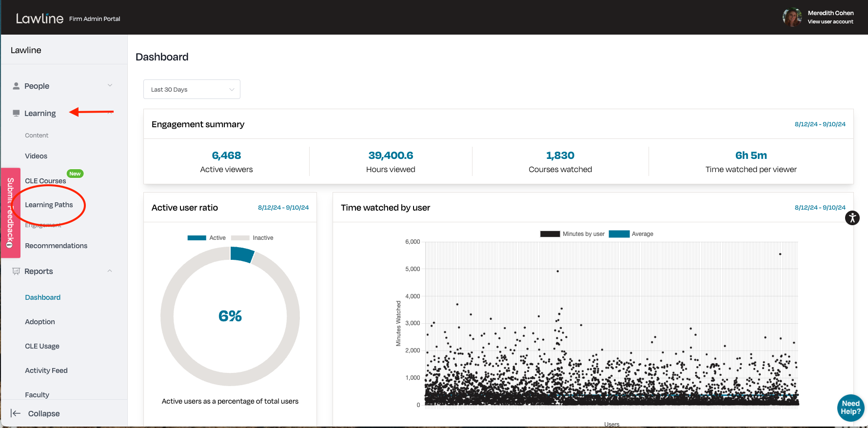Click the Content sidebar heading
This screenshot has width=868, height=428.
pyautogui.click(x=37, y=136)
